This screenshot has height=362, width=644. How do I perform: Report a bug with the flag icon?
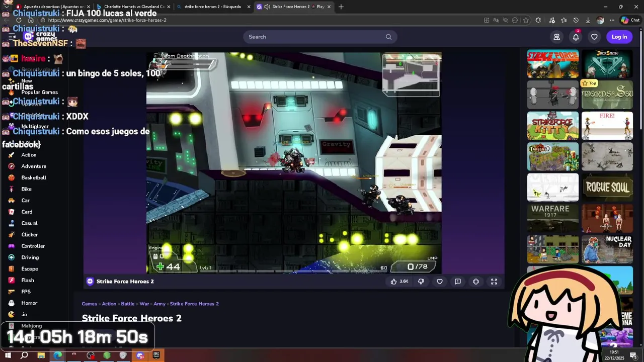click(458, 282)
